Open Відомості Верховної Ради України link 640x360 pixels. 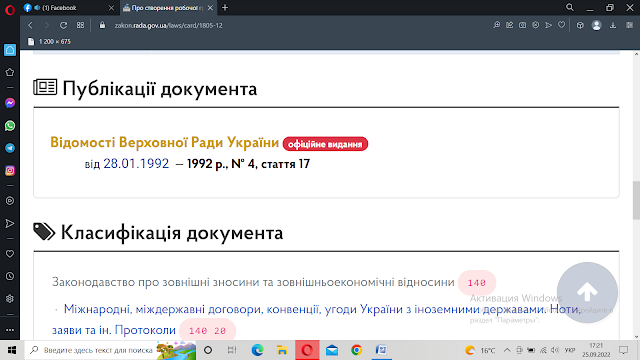click(164, 142)
